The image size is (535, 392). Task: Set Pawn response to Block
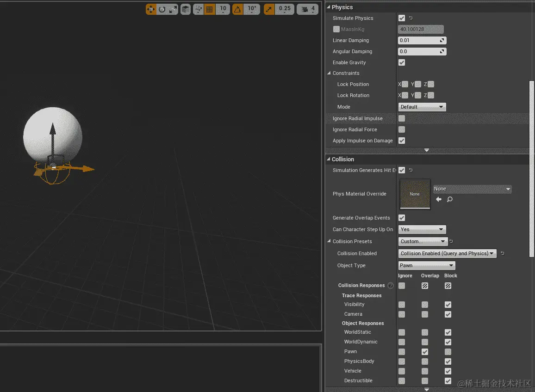tap(448, 352)
